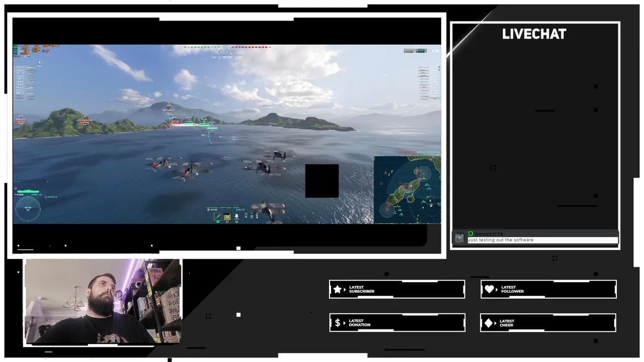Select the yellow consumable icon in the game
Screen dimensions: 644x362
pos(227,217)
